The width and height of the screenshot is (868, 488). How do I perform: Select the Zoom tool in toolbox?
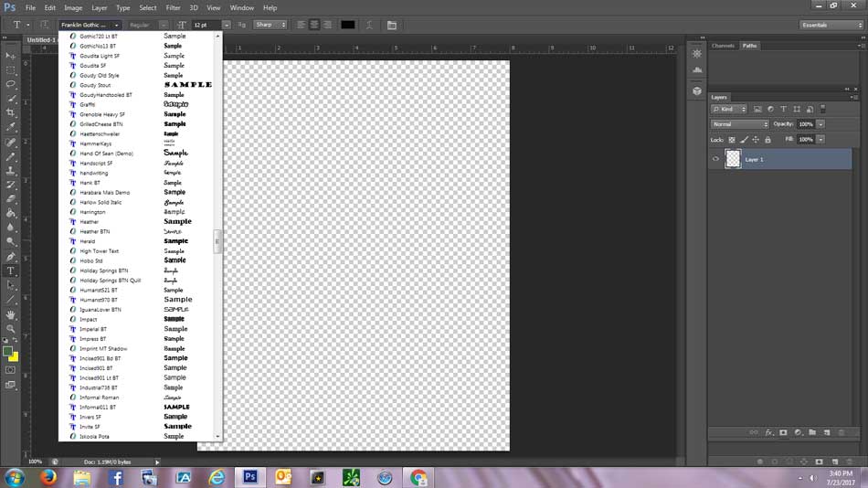click(11, 329)
